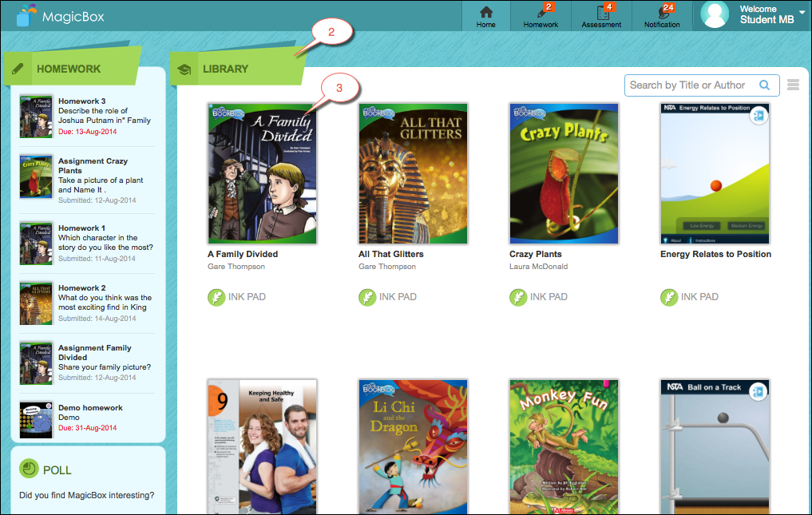Click the Homework 3 thumbnail image

[x=36, y=116]
